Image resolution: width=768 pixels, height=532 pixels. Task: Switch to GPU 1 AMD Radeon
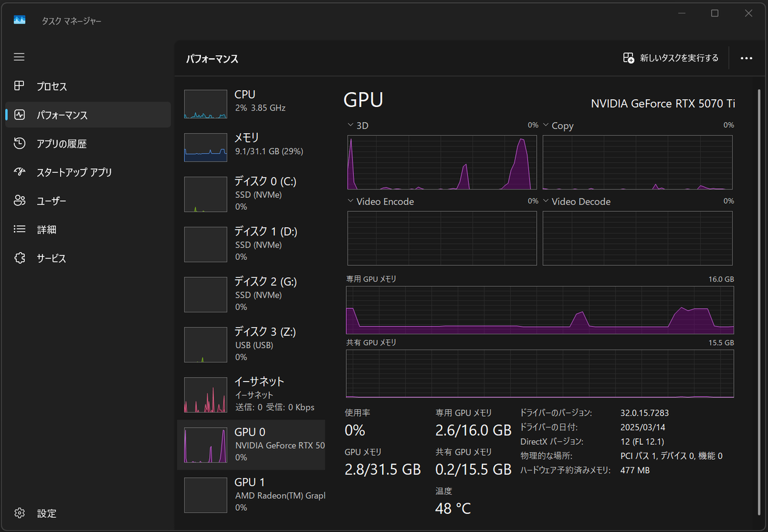pyautogui.click(x=250, y=494)
